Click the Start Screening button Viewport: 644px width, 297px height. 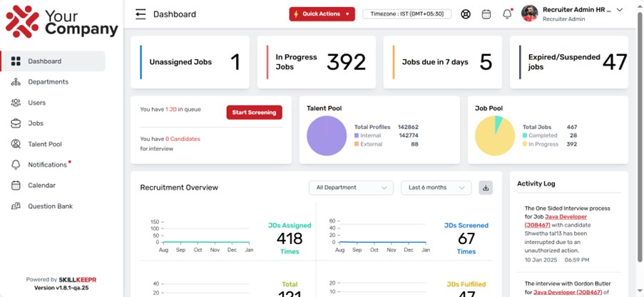click(x=254, y=112)
